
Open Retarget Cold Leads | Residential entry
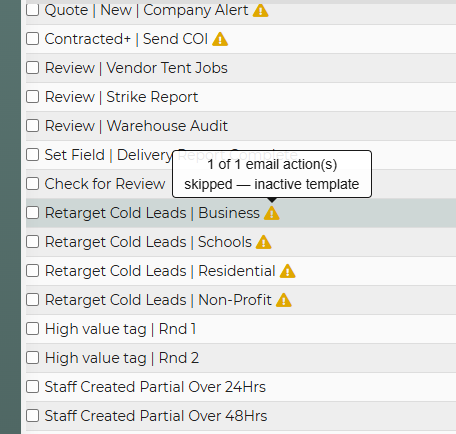click(x=160, y=271)
